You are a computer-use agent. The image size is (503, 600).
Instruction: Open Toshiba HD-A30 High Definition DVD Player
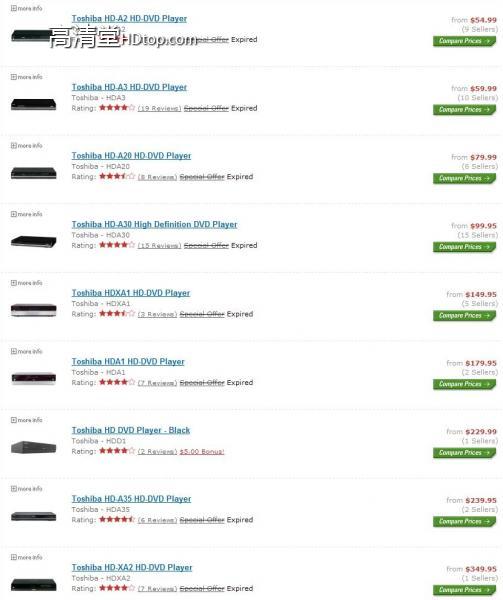tap(155, 224)
